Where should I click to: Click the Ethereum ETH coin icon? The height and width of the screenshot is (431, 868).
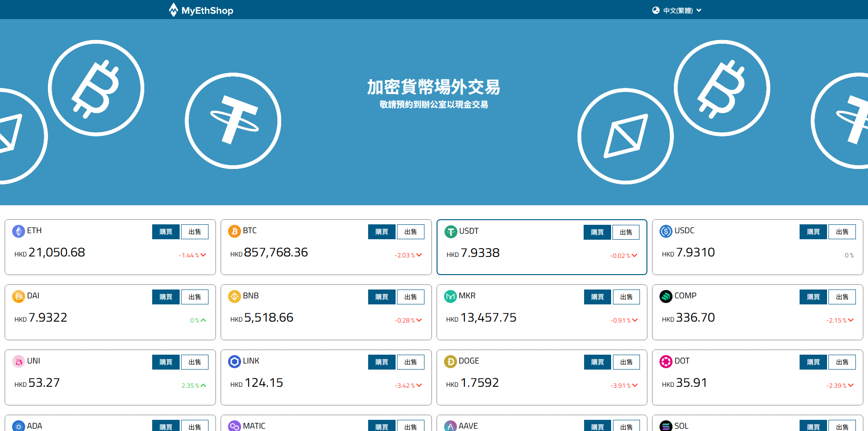(x=19, y=231)
